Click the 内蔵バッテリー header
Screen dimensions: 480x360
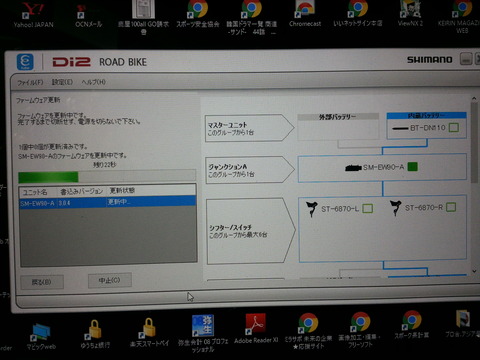pos(426,116)
